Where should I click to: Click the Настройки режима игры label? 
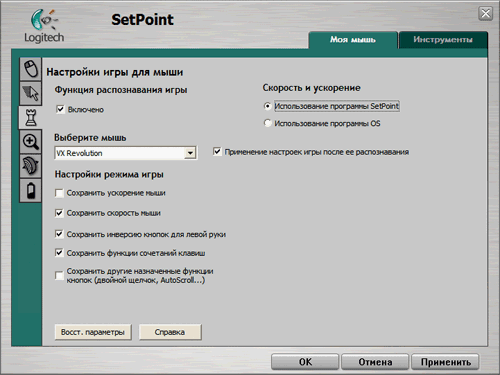pyautogui.click(x=109, y=174)
